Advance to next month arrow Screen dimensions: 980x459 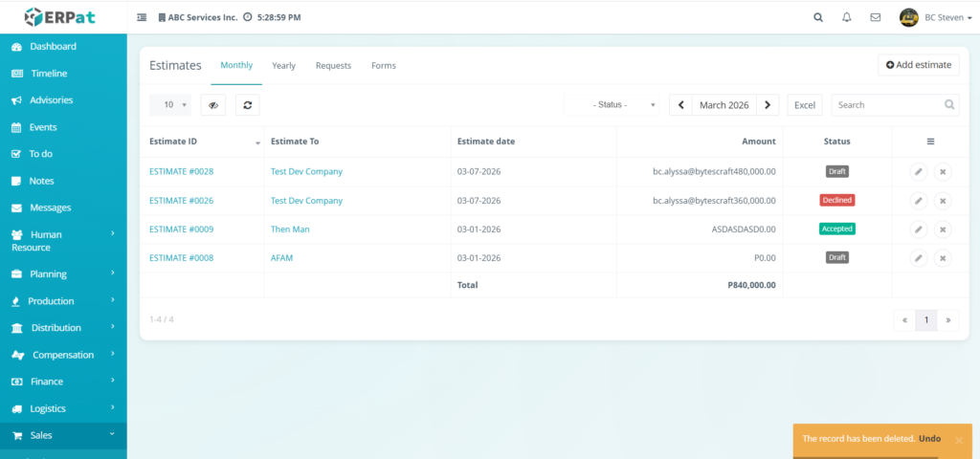(768, 105)
